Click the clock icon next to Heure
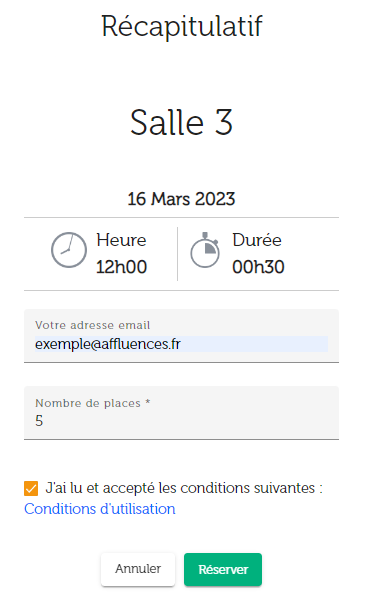Screen dimensions: 378x601 point(69,250)
